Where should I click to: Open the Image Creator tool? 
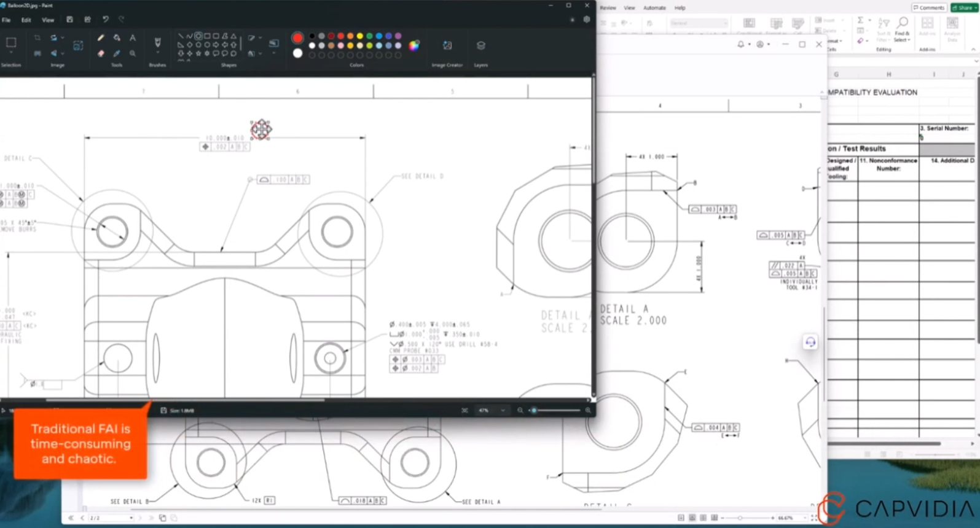[447, 45]
